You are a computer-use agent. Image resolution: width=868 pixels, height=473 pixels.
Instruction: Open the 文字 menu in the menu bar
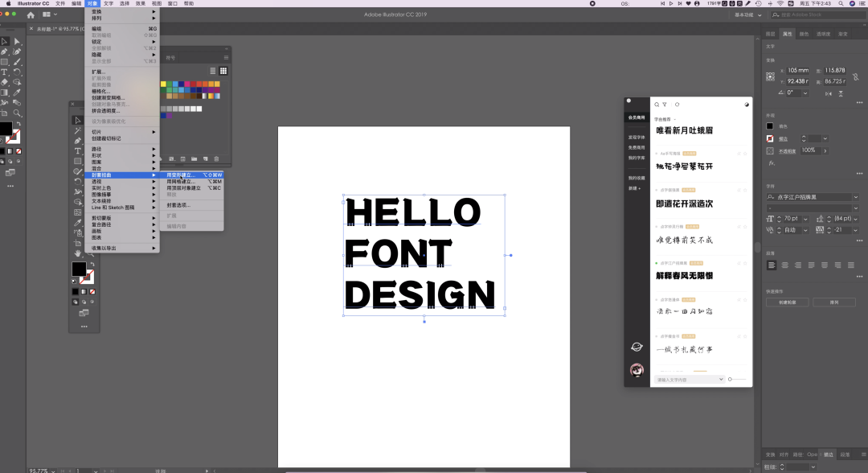click(108, 3)
